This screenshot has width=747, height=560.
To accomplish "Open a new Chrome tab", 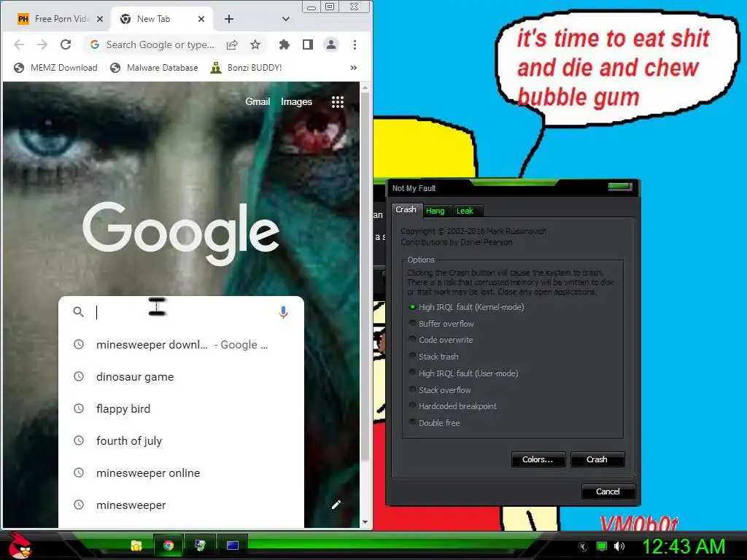I will pos(229,19).
